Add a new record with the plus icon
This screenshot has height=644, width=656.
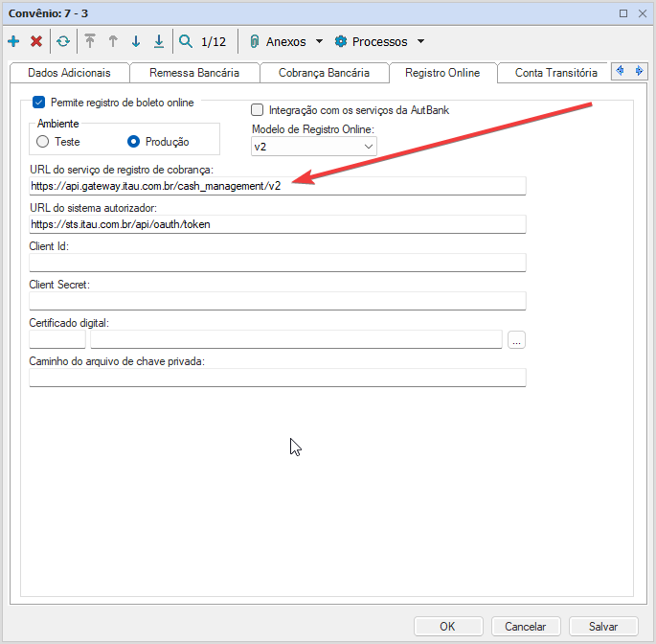(13, 41)
